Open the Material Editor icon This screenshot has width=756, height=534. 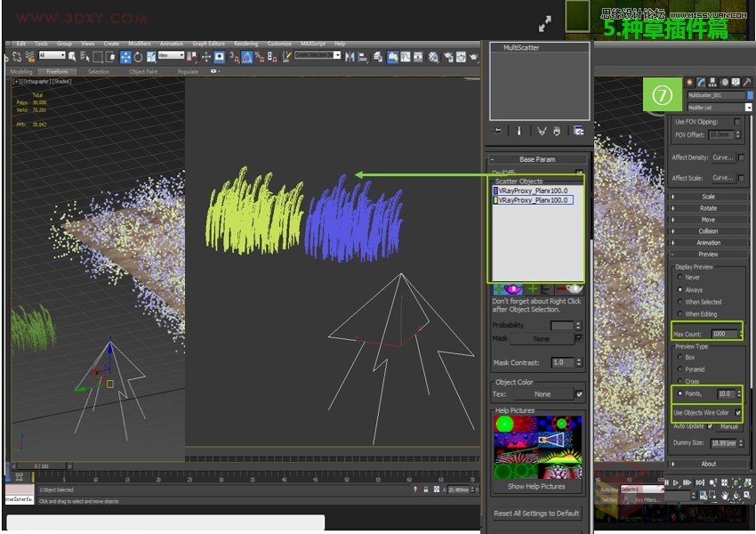pos(433,57)
